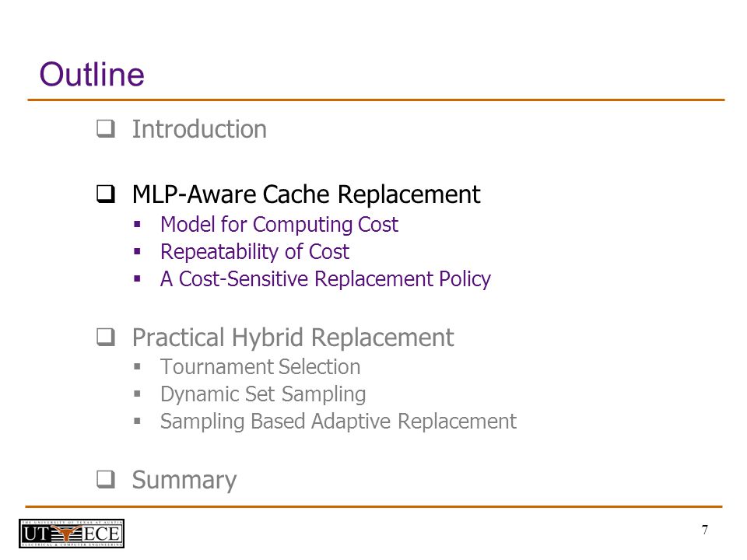Click the Model for Computing Cost item
The height and width of the screenshot is (560, 747).
pyautogui.click(x=279, y=225)
